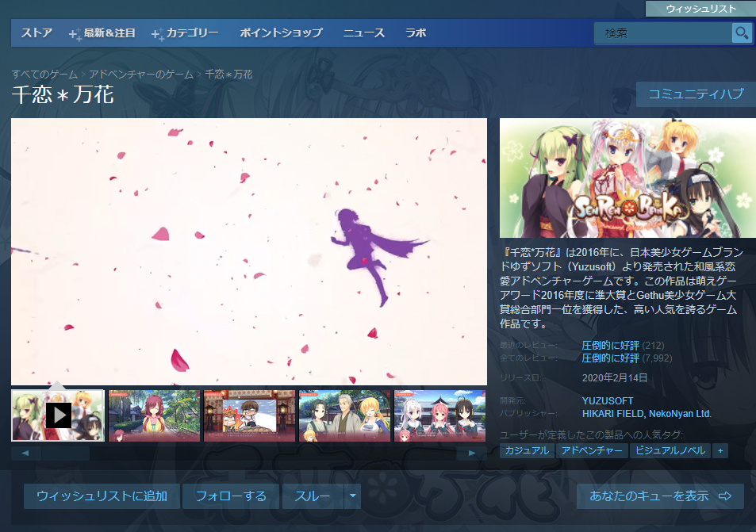Open the NekoNyan Ltd. publisher link
756x532 pixels.
click(680, 414)
